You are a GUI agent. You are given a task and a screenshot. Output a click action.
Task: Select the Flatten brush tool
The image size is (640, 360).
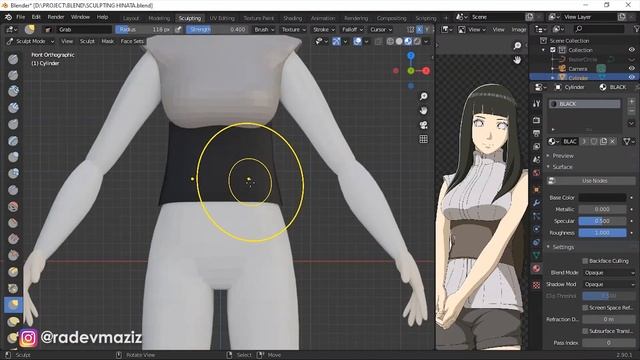(13, 222)
